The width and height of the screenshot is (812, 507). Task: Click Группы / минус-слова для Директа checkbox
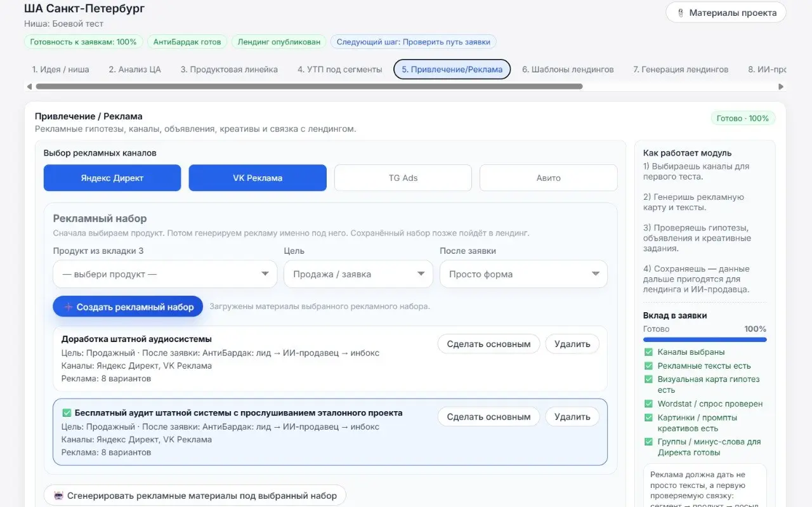tap(648, 442)
